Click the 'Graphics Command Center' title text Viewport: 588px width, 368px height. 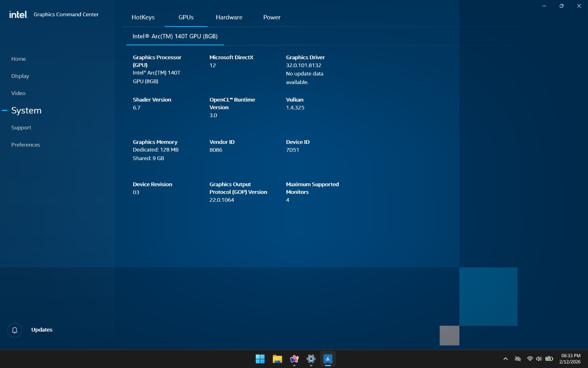pos(66,14)
